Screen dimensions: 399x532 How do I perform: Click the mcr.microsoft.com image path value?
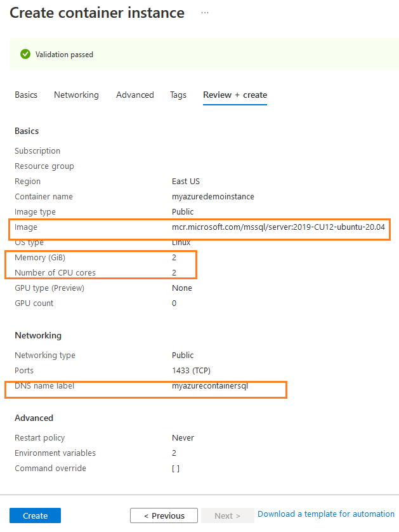click(278, 227)
